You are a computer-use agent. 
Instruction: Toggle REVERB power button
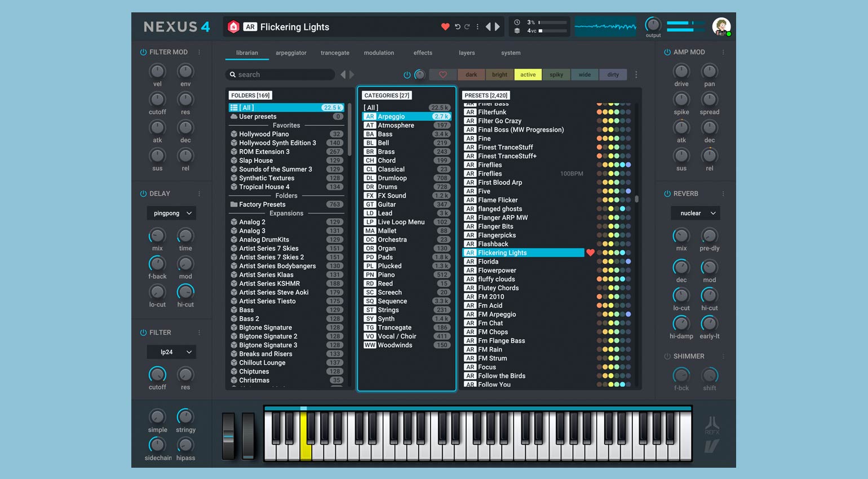pos(667,193)
